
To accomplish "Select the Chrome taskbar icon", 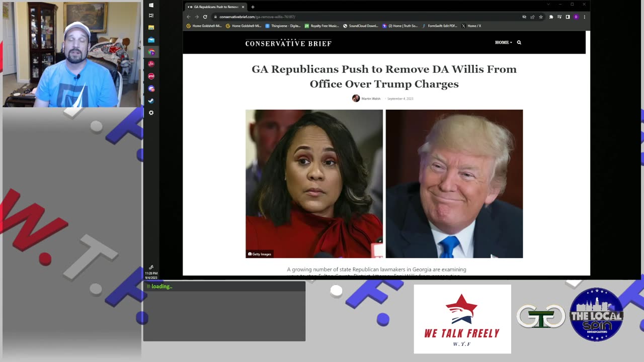I will tap(151, 52).
